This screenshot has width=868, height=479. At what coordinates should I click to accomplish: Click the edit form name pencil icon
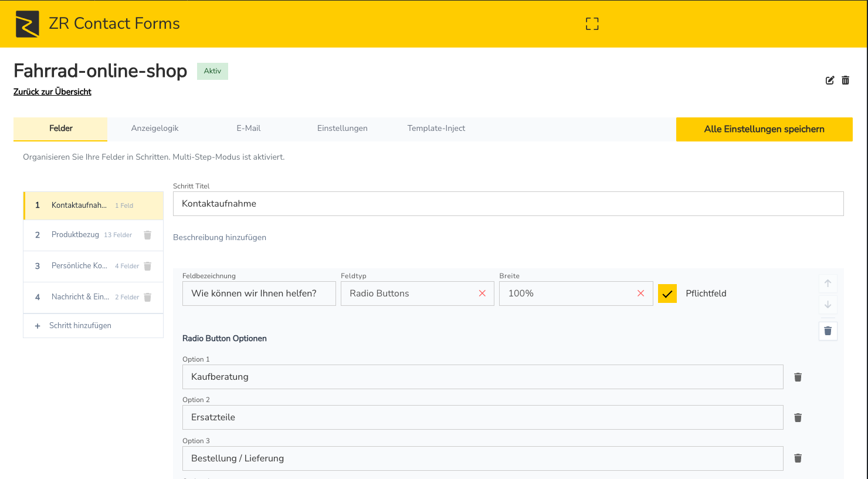(x=830, y=80)
